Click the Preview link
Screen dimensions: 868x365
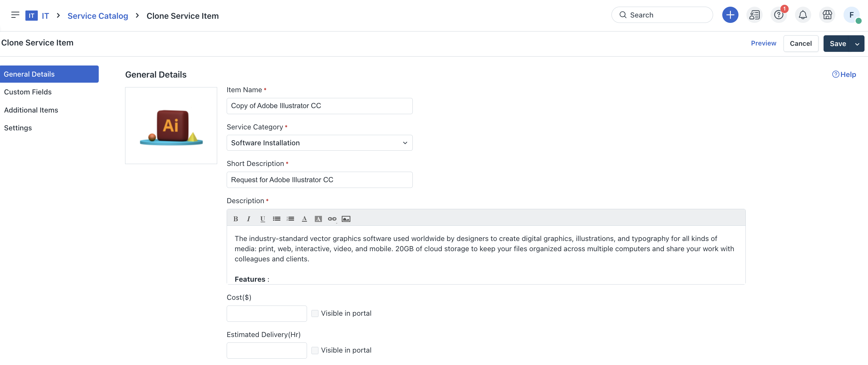coord(763,43)
